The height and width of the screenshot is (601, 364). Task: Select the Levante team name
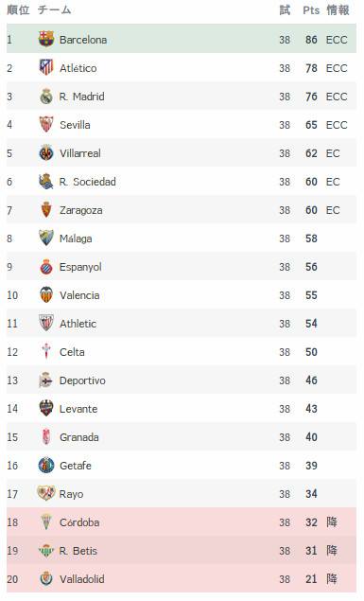(78, 409)
